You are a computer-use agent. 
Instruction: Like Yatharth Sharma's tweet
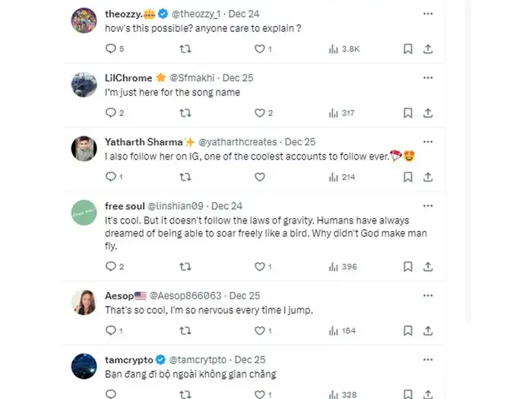coord(259,177)
